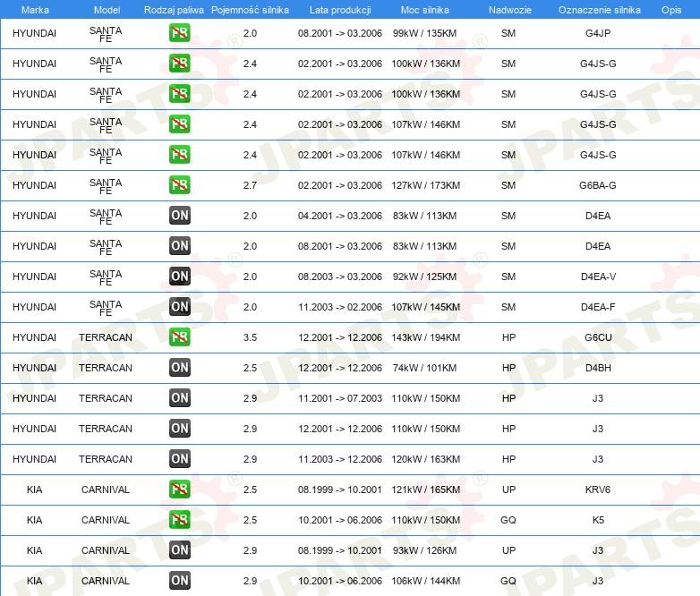Select engine code KRV6 cell
The height and width of the screenshot is (596, 700).
point(598,490)
